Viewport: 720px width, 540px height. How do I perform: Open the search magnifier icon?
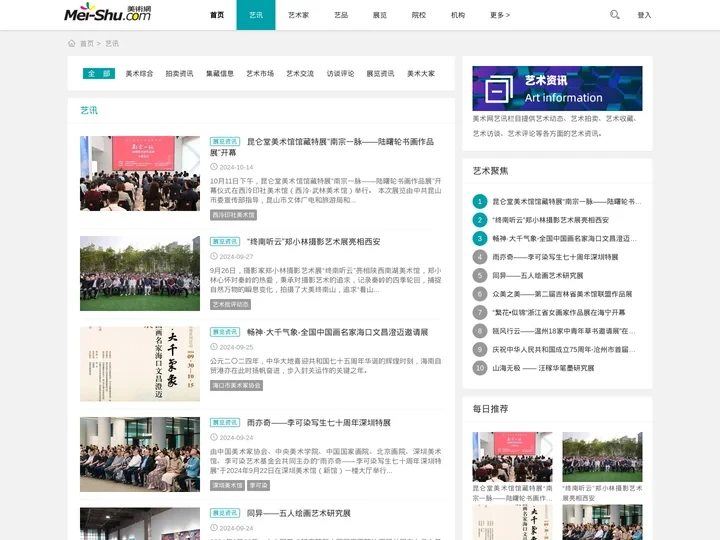(x=614, y=15)
